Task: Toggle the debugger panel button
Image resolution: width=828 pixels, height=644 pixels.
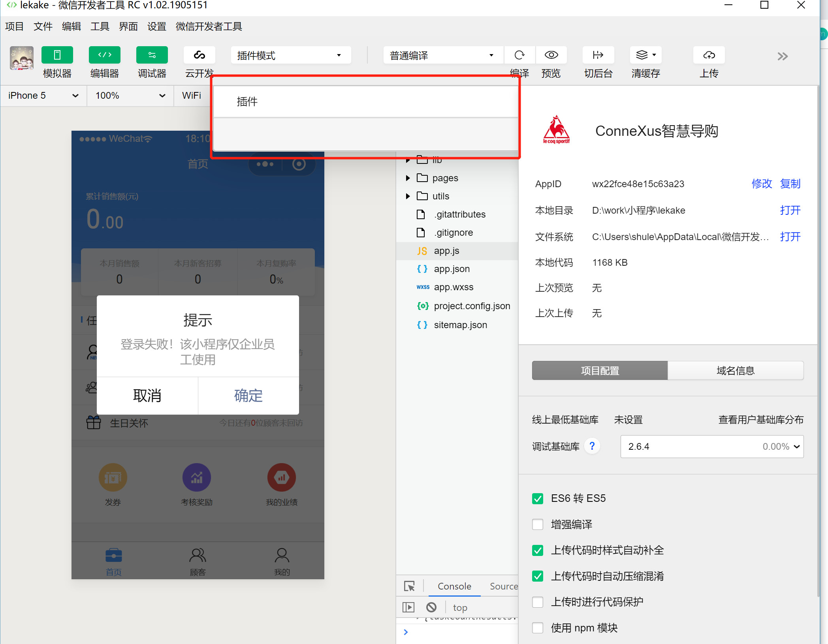Action: pyautogui.click(x=152, y=55)
